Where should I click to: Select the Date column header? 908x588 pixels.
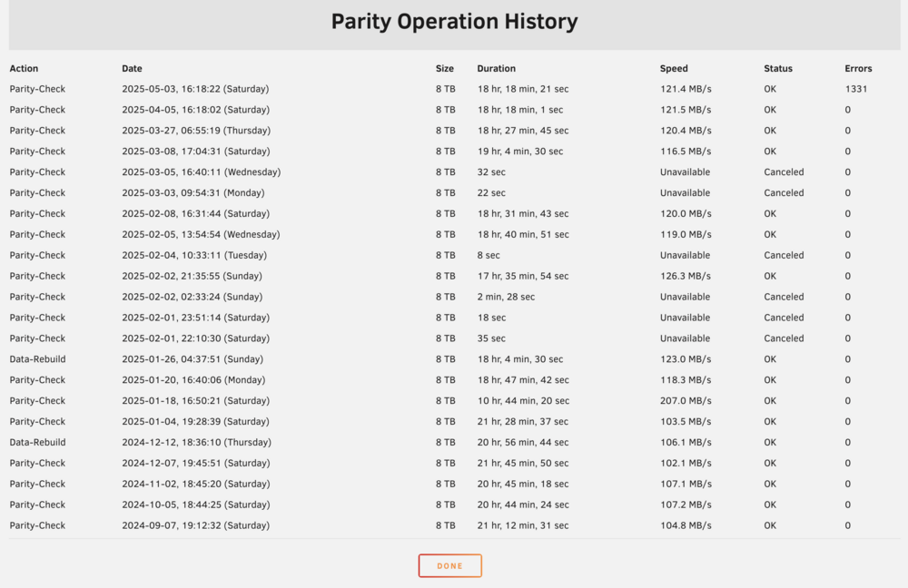tap(132, 68)
